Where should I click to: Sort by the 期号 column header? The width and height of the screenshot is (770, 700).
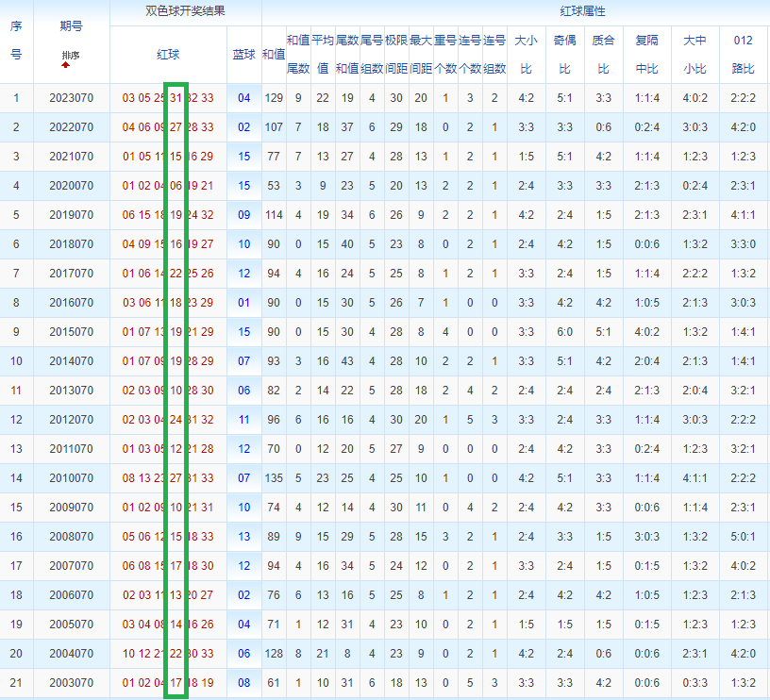pyautogui.click(x=71, y=26)
